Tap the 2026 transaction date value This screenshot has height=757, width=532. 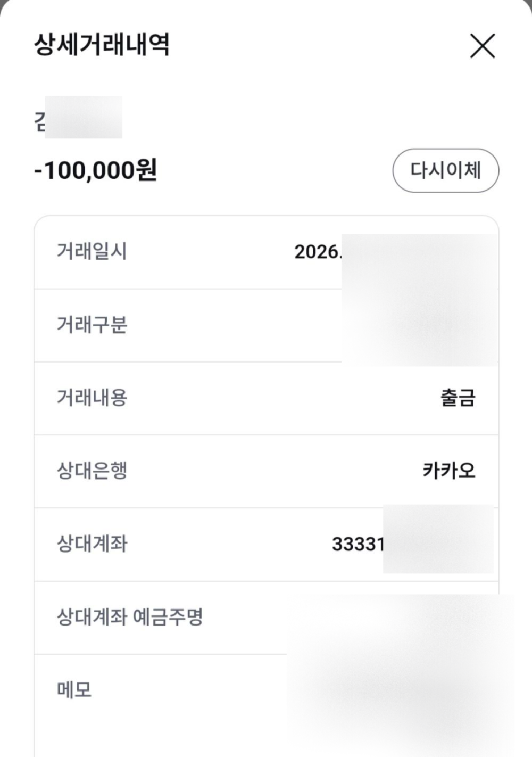tap(318, 252)
